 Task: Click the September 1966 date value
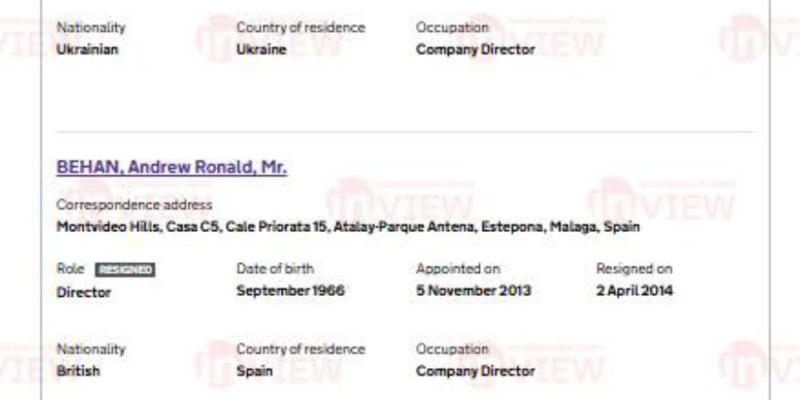point(290,291)
